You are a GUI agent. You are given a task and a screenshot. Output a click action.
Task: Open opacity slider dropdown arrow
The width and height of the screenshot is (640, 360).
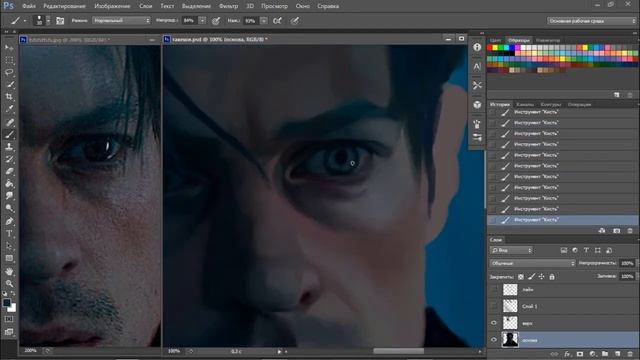tap(202, 20)
